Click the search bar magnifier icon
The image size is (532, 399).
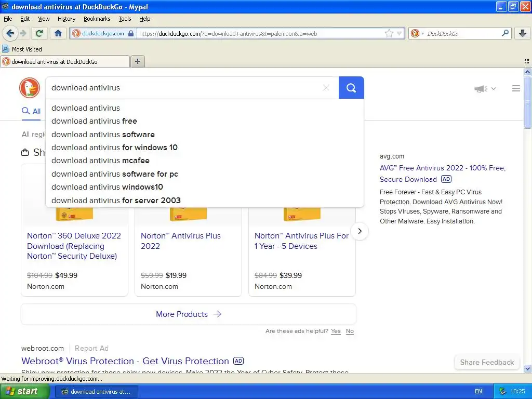(x=505, y=33)
